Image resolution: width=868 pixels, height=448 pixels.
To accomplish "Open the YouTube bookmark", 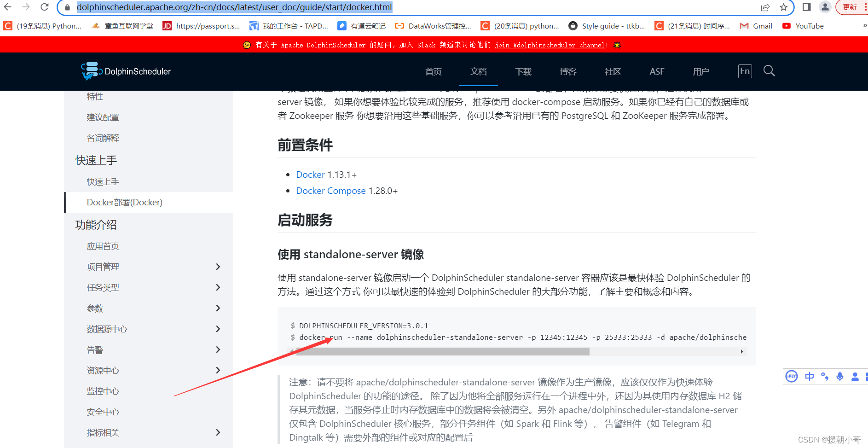I will point(803,26).
